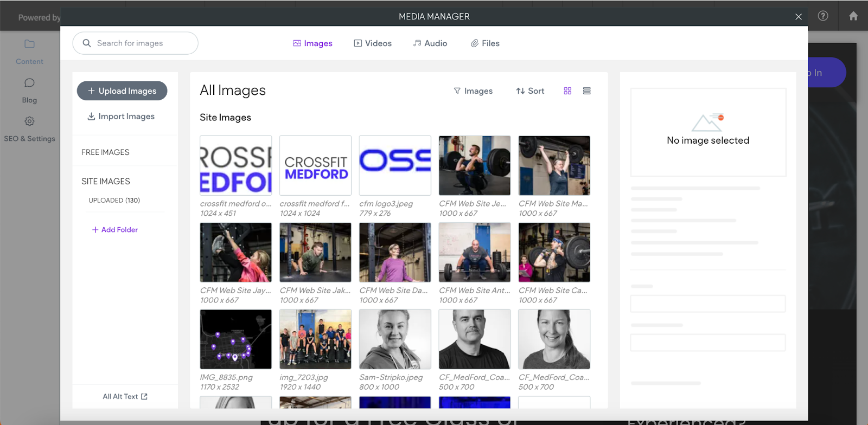
Task: Select the IMG_8835.png map thumbnail
Action: pyautogui.click(x=236, y=339)
